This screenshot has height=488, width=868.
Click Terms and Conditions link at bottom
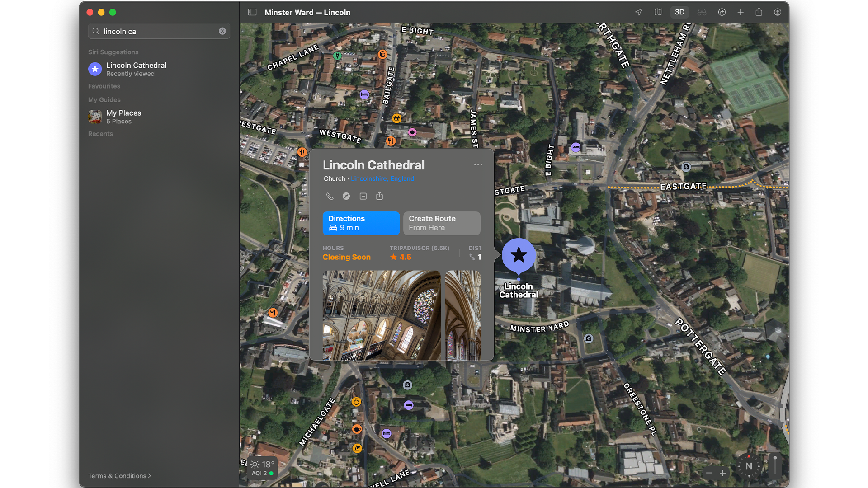[x=118, y=475]
